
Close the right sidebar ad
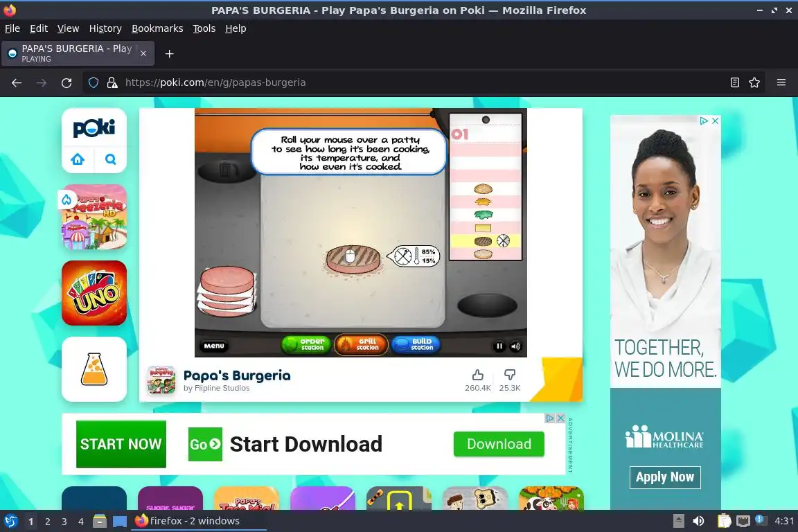click(715, 121)
